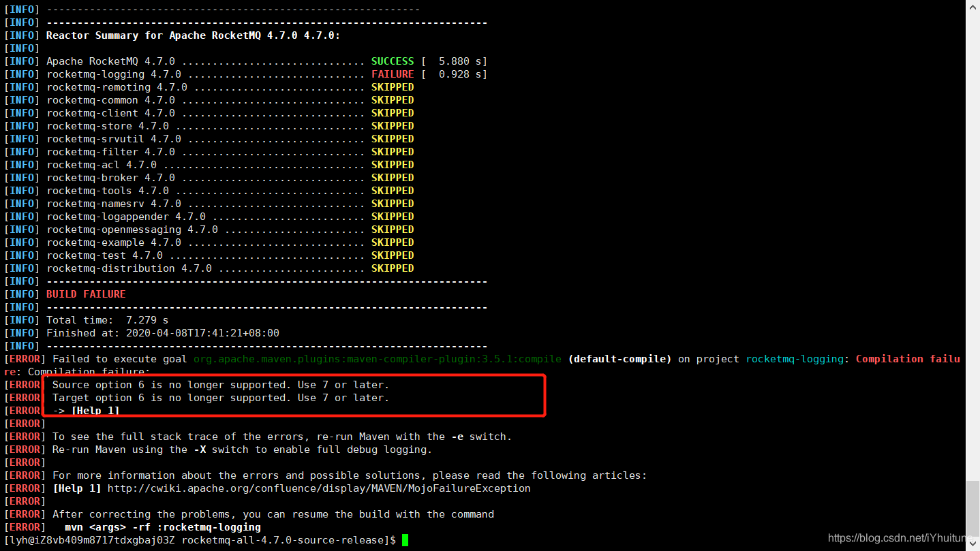Select the 'BUILD FAILURE' text
Viewport: 980px width, 551px height.
86,294
